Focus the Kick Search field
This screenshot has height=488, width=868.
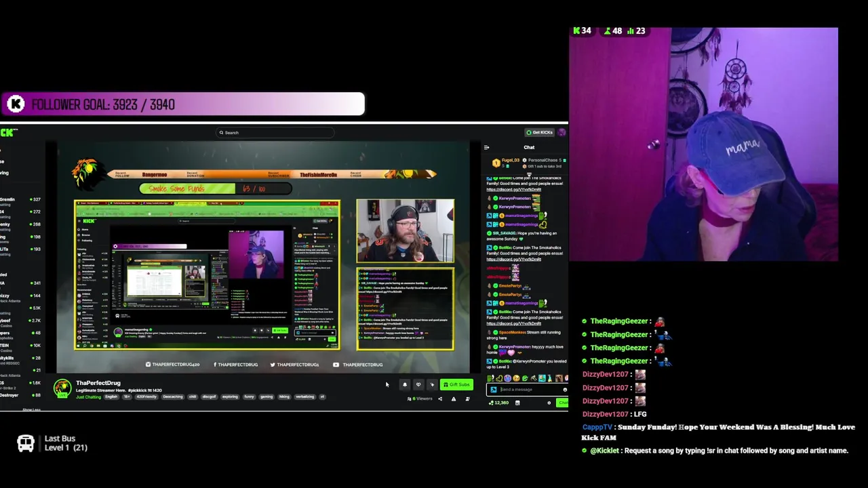click(275, 133)
